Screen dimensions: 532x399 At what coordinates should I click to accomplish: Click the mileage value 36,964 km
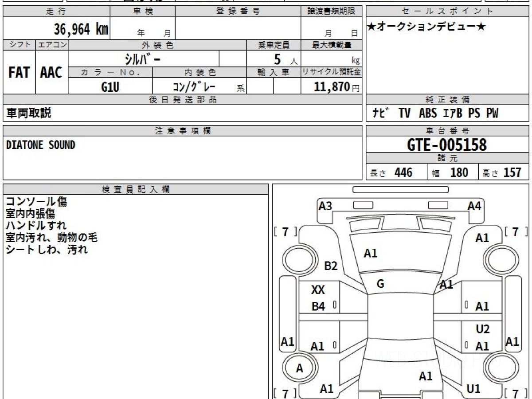tap(81, 29)
